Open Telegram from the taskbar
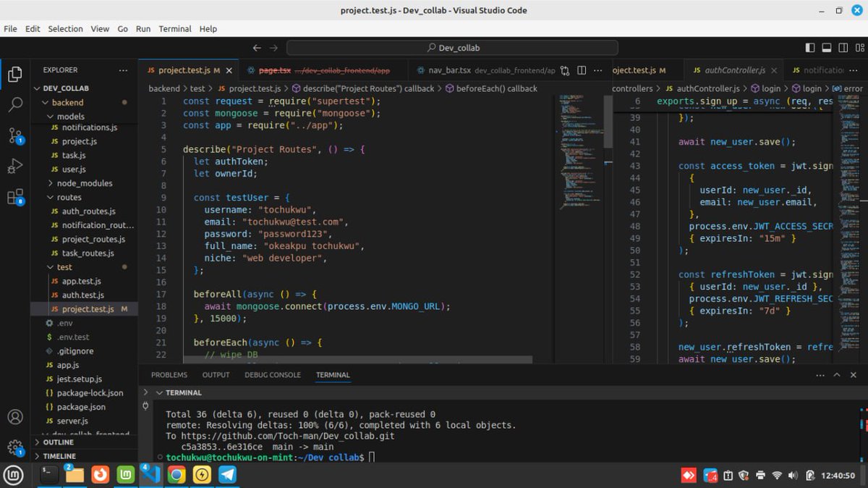The image size is (868, 488). [x=227, y=475]
